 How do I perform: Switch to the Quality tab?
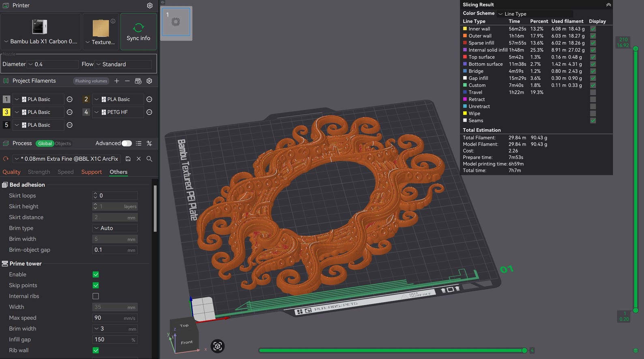pos(11,172)
